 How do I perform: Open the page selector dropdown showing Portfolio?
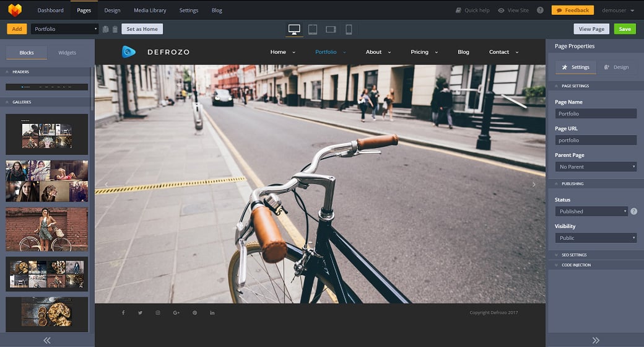[65, 29]
